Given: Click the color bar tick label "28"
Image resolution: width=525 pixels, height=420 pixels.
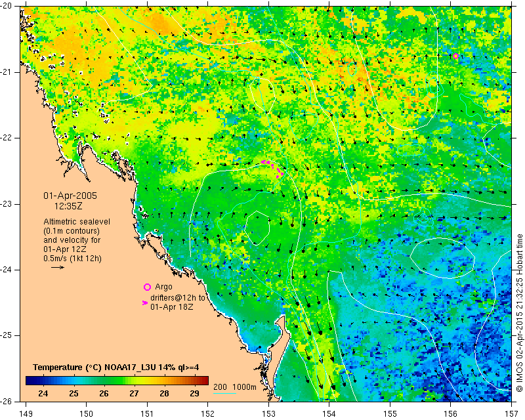Looking at the screenshot, I should click(164, 394).
